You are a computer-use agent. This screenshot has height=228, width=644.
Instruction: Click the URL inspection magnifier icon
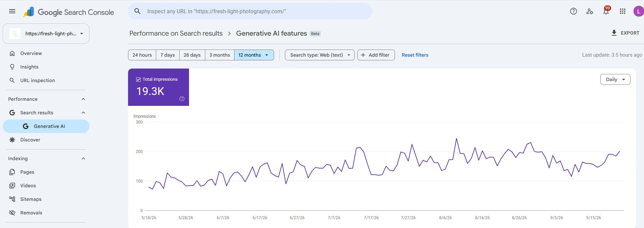click(x=12, y=80)
